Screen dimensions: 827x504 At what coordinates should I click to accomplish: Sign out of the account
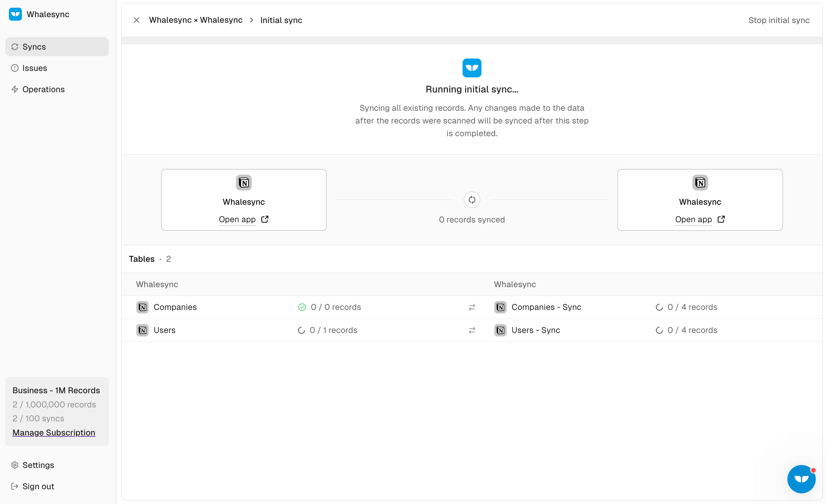57,486
